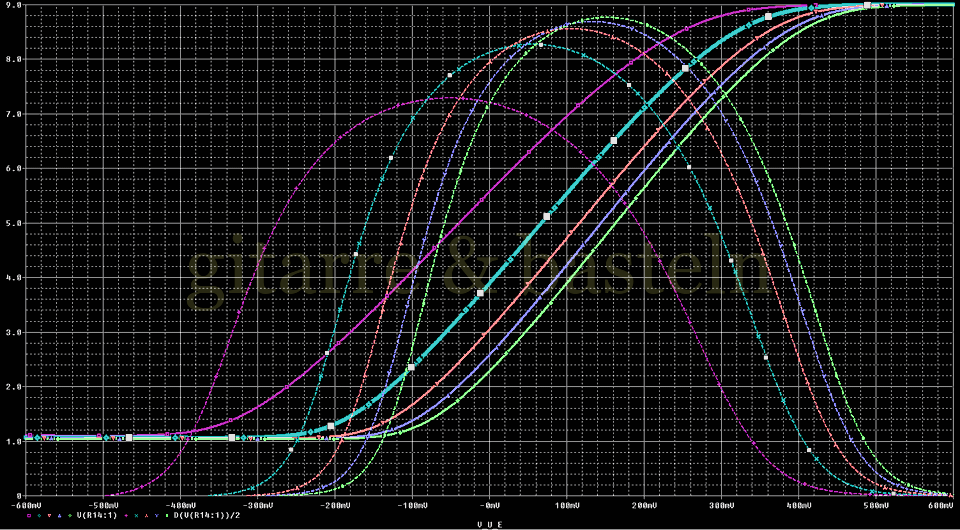The width and height of the screenshot is (960, 530).
Task: Click the -300mV x-axis tick label
Action: 256,505
